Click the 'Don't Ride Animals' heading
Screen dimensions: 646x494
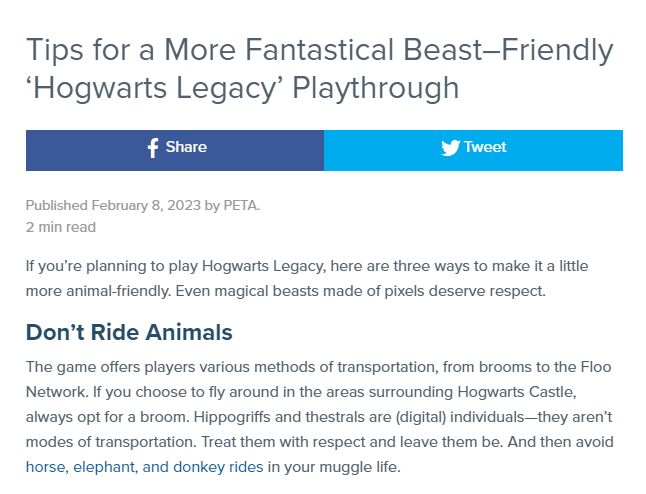click(129, 332)
